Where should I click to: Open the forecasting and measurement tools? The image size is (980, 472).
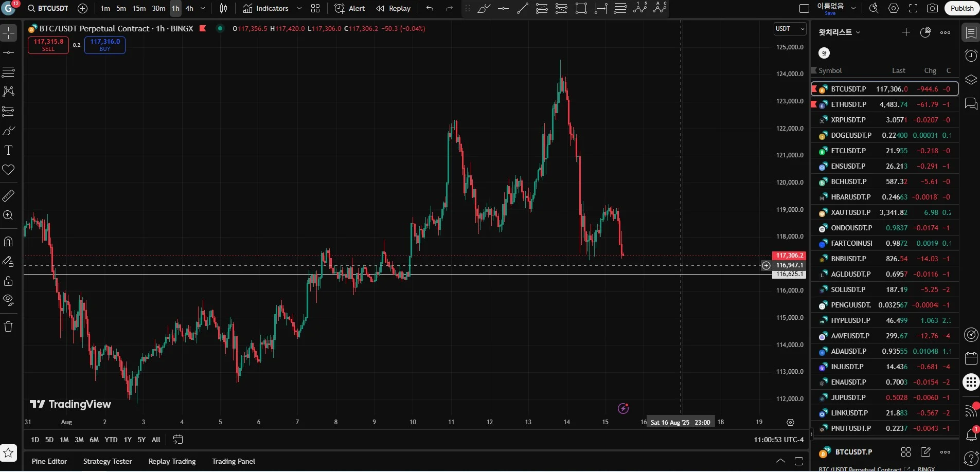(9, 111)
